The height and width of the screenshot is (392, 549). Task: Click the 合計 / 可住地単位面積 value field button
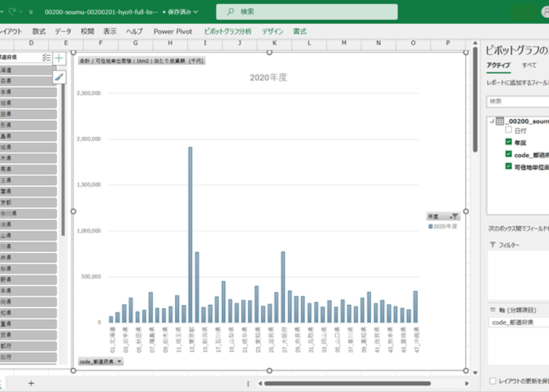(141, 61)
